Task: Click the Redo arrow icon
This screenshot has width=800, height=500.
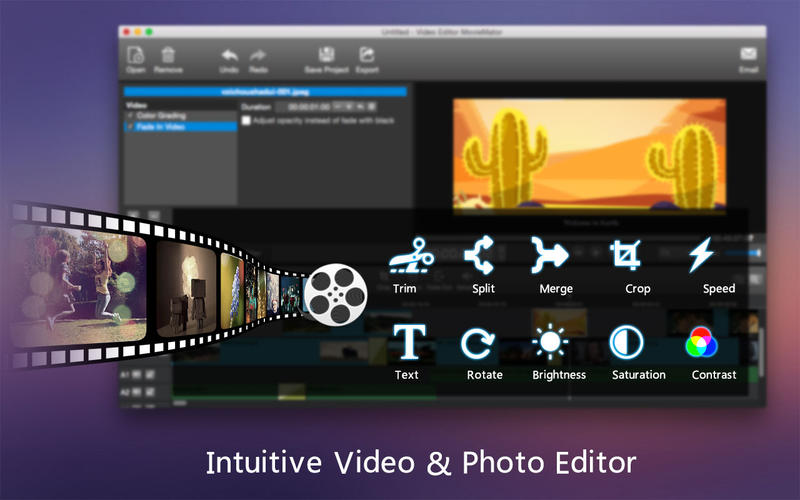Action: (258, 55)
